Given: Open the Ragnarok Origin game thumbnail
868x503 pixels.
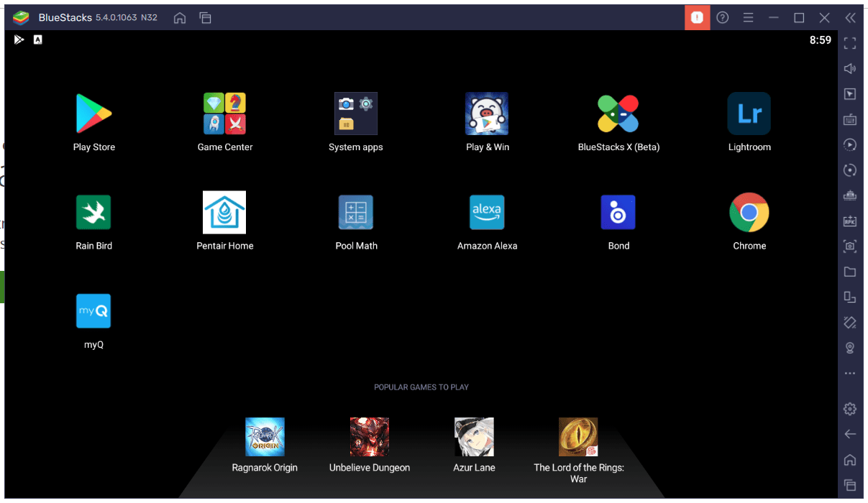Looking at the screenshot, I should (265, 437).
